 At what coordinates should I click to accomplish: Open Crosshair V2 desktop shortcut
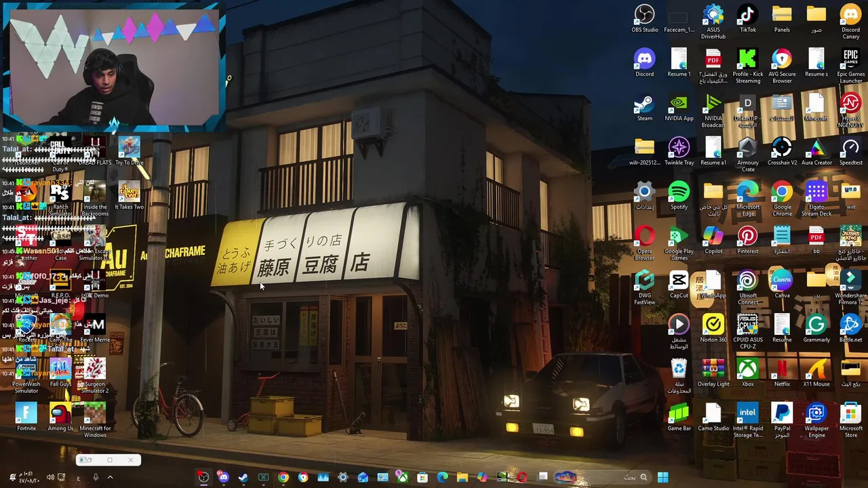click(782, 152)
